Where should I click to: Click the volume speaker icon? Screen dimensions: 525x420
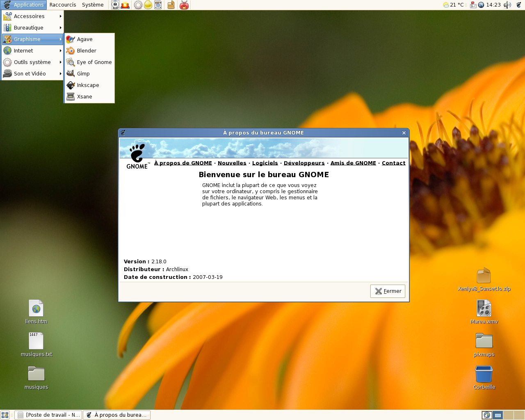tap(507, 5)
